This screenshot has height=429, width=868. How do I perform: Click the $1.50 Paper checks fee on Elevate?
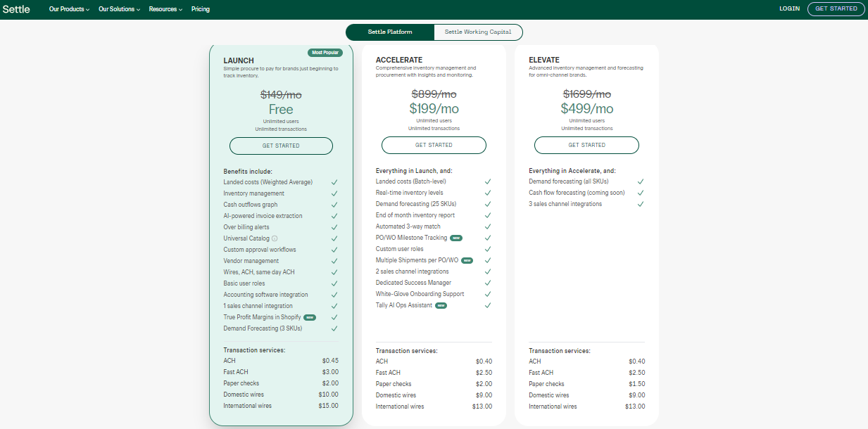[x=637, y=384]
